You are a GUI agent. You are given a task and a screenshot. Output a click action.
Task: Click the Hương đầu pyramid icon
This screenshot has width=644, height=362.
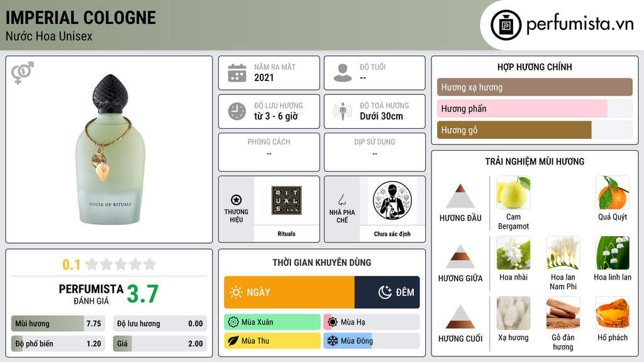click(460, 196)
